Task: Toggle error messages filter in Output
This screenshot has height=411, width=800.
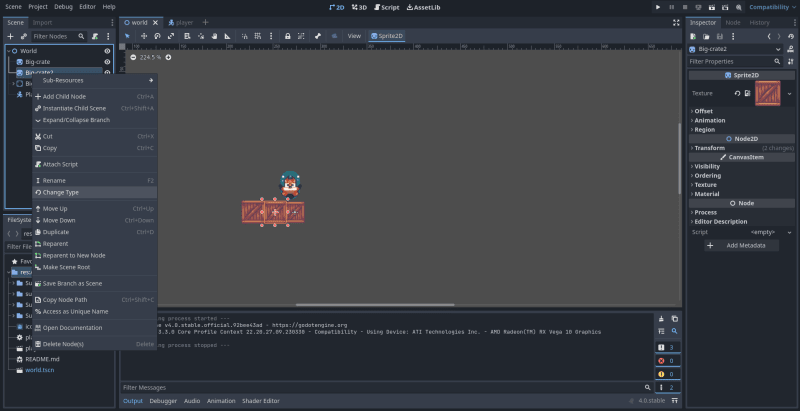Action: tap(667, 361)
